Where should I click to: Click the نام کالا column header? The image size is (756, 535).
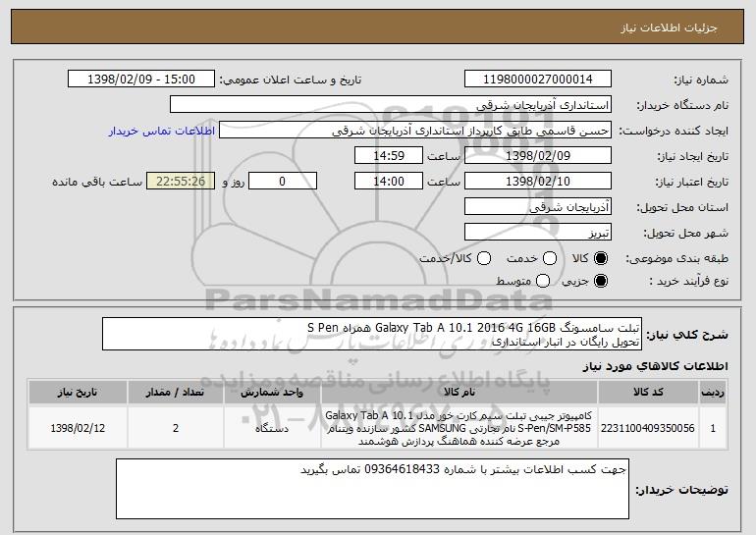(459, 393)
